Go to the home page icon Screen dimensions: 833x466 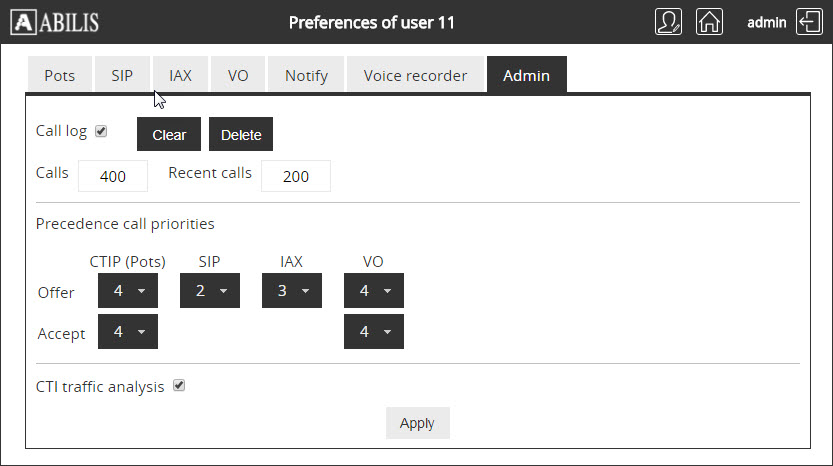pyautogui.click(x=709, y=22)
